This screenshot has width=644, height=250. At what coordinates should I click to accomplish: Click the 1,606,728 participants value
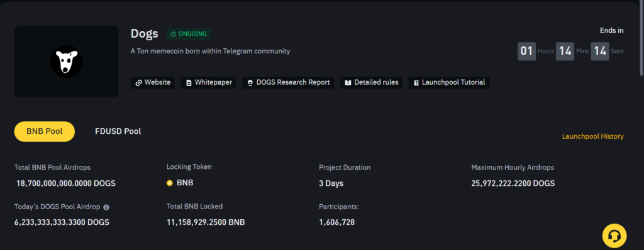pos(337,222)
